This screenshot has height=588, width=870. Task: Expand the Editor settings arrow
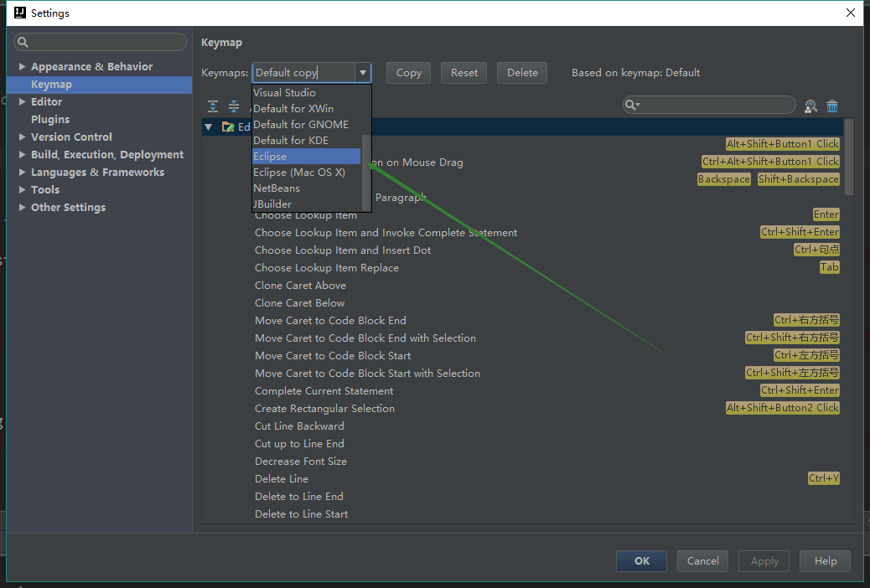click(22, 101)
